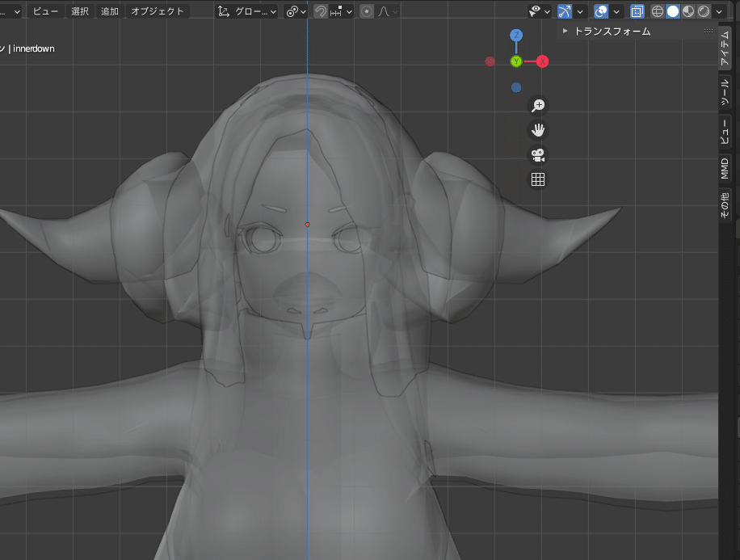Open the オブジェクト (Object) menu
The image size is (740, 560).
(158, 11)
